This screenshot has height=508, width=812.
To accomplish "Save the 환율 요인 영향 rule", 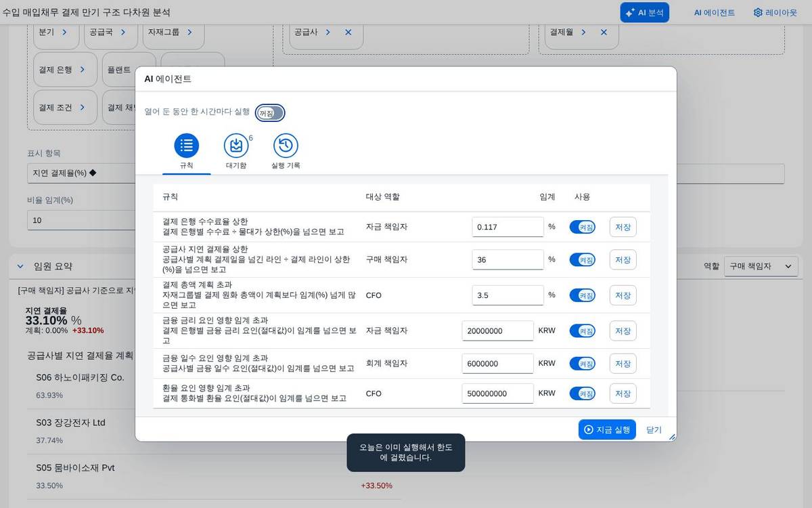I will (623, 393).
